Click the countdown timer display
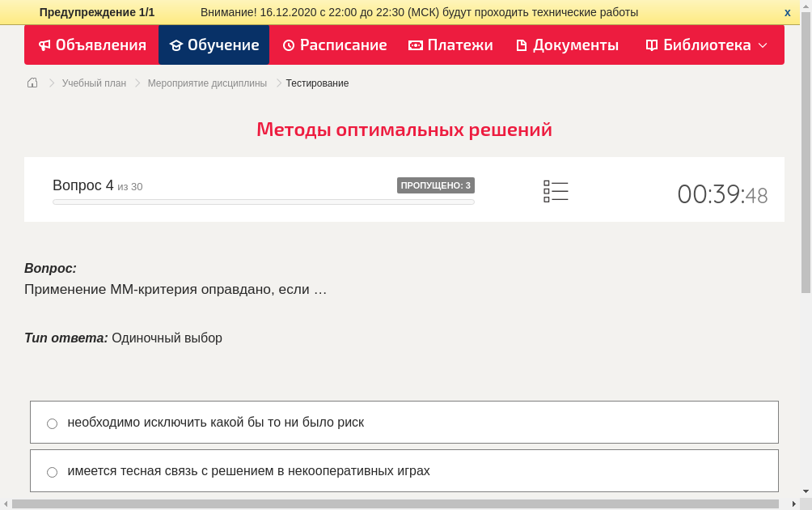 [722, 191]
